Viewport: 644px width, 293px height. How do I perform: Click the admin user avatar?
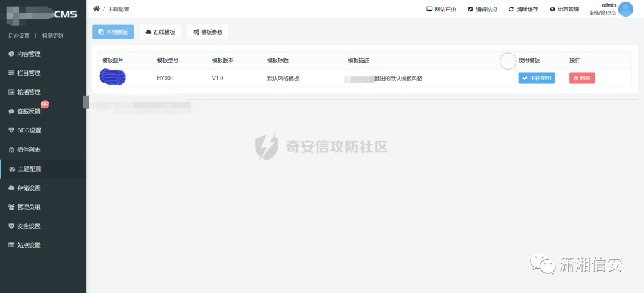click(x=626, y=9)
